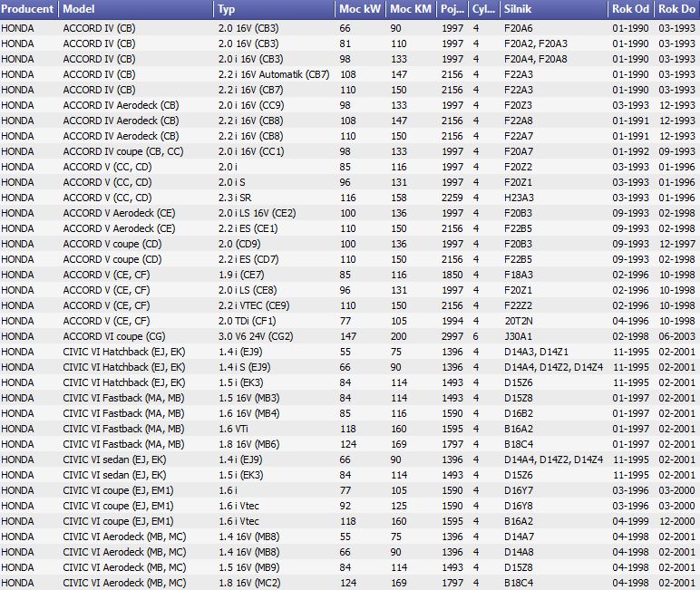Click the D16Y8 engine cell
This screenshot has height=590, width=700.
click(x=519, y=506)
